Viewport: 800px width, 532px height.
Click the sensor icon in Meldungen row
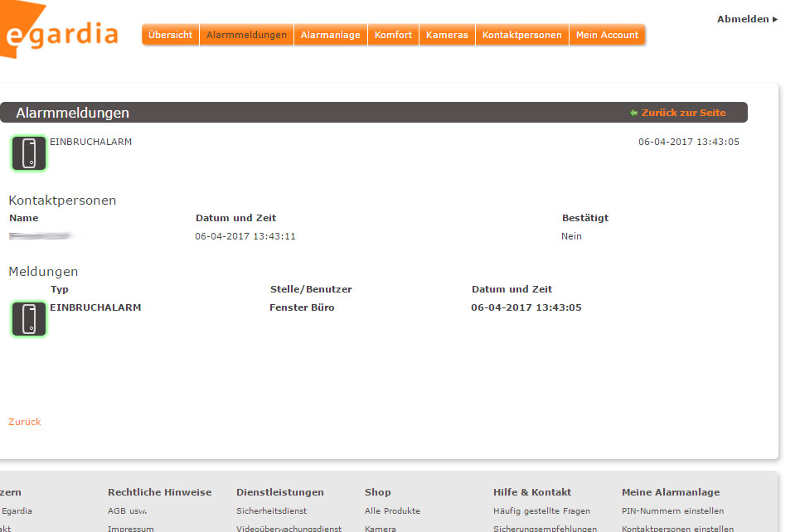29,319
